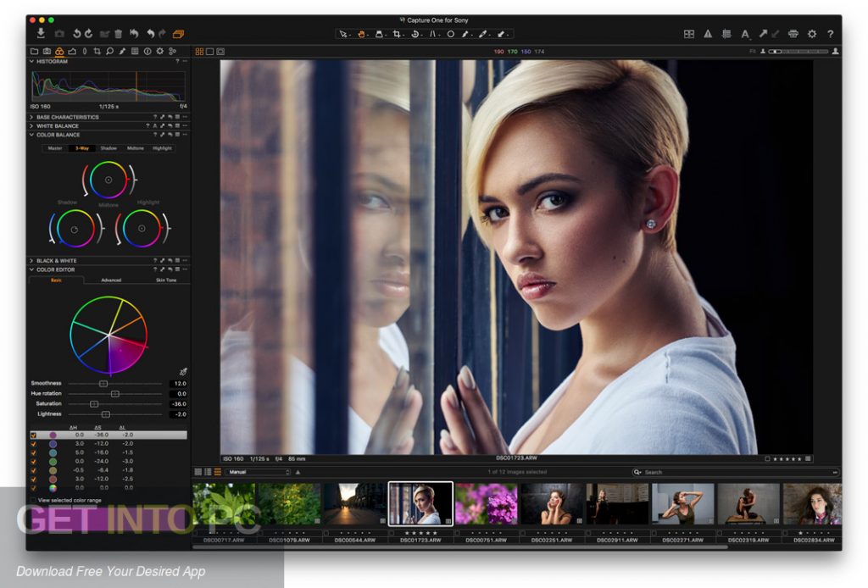The image size is (868, 588).
Task: Adjust the Lightness slider
Action: (106, 414)
